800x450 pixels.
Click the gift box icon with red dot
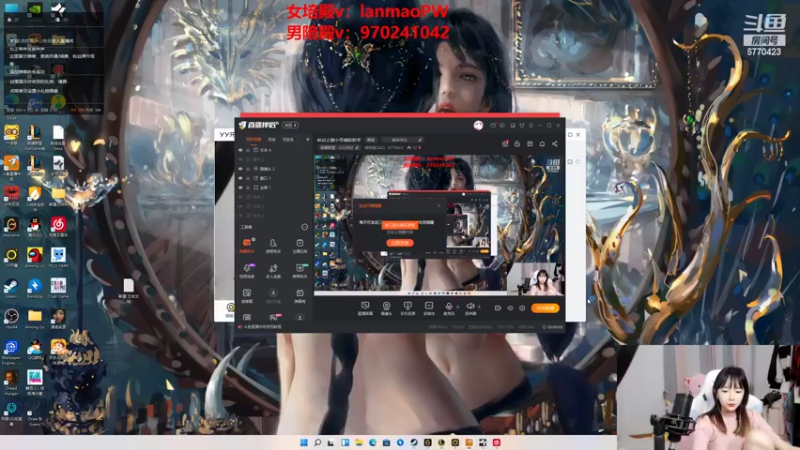tap(505, 144)
